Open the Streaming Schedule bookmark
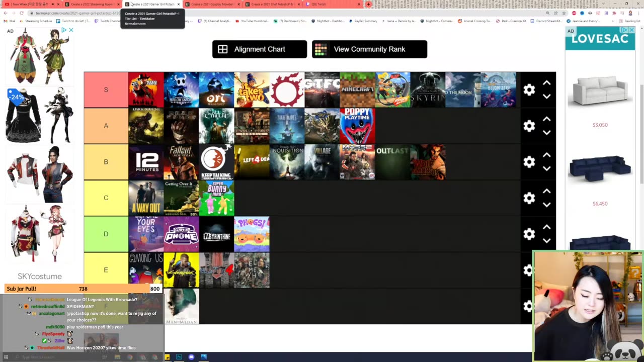The height and width of the screenshot is (362, 644). point(36,21)
